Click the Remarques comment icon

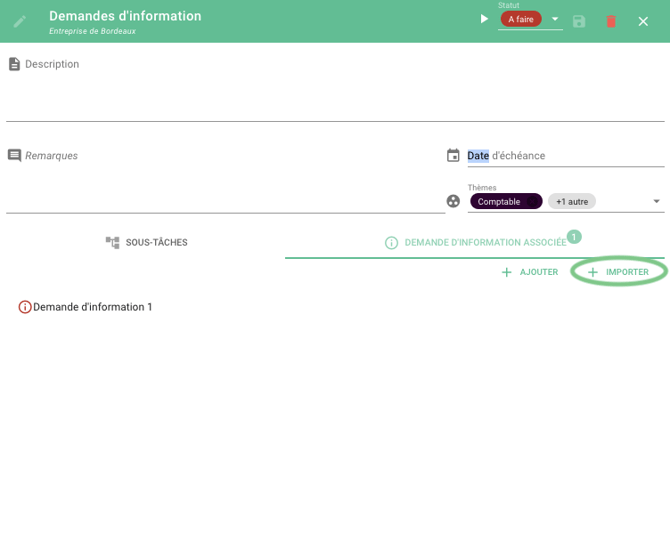[15, 156]
